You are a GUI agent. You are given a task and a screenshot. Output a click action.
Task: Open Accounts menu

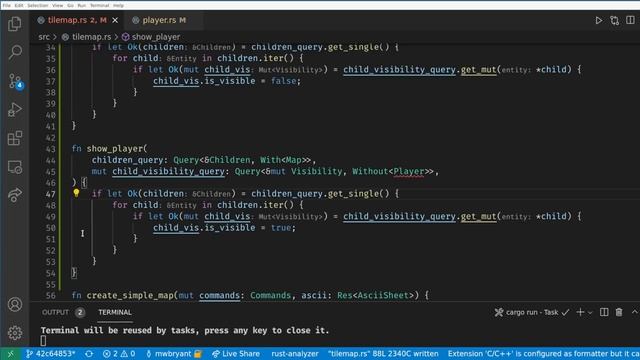pyautogui.click(x=15, y=304)
